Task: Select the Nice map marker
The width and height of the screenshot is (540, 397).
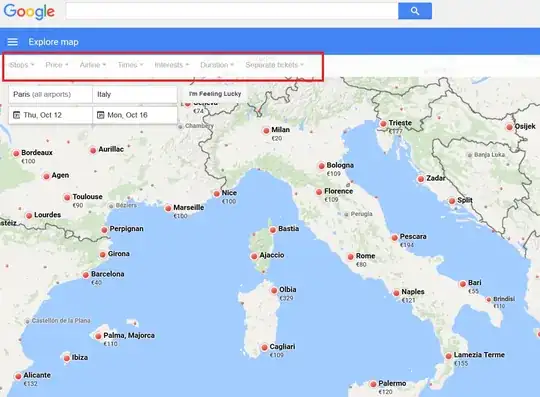Action: pyautogui.click(x=217, y=194)
